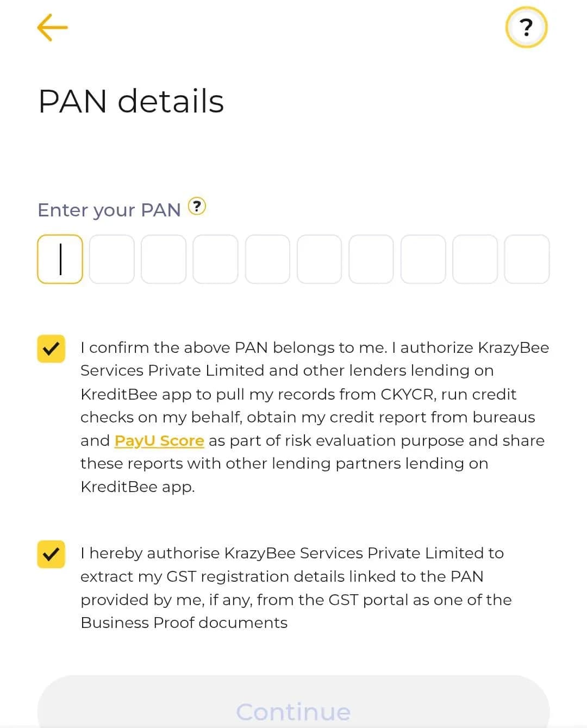
Task: Uncheck the PAN ownership confirmation checkbox
Action: 51,349
